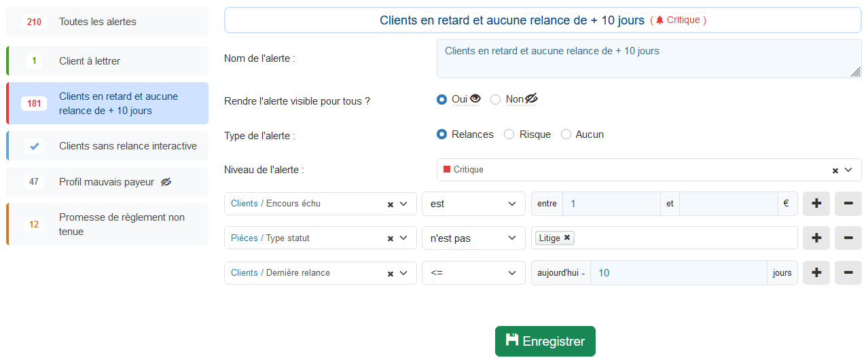Open the Toutes les alertes list
Image resolution: width=868 pixels, height=362 pixels.
tap(107, 22)
